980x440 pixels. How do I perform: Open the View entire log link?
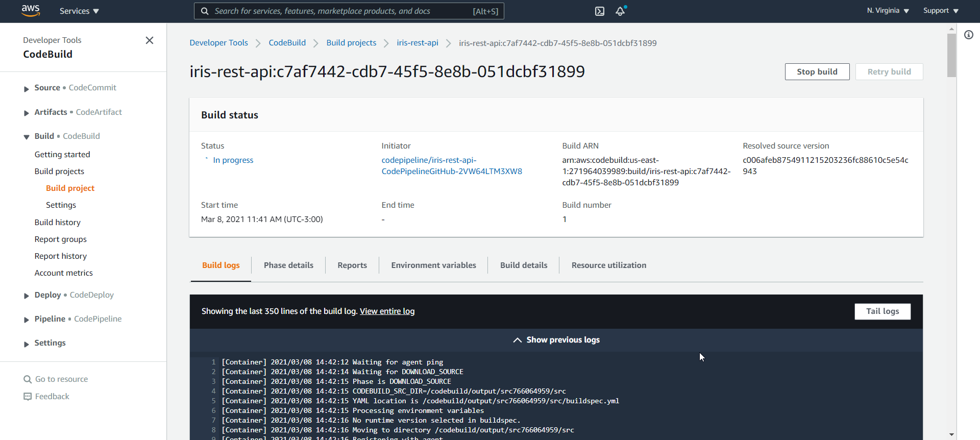click(387, 311)
